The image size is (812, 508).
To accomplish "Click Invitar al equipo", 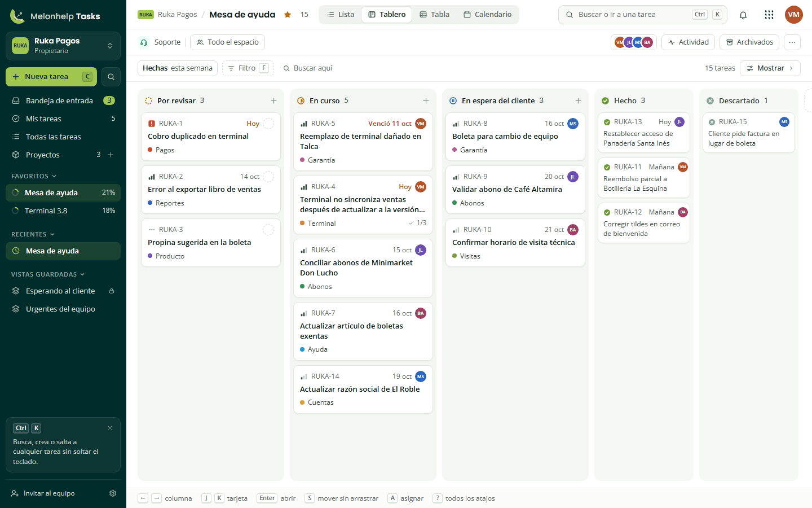I will [43, 493].
